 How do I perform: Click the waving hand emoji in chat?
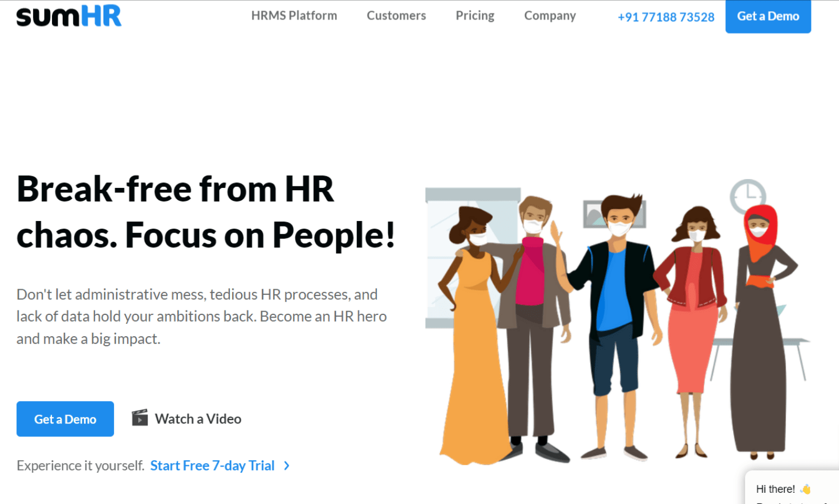pos(805,489)
